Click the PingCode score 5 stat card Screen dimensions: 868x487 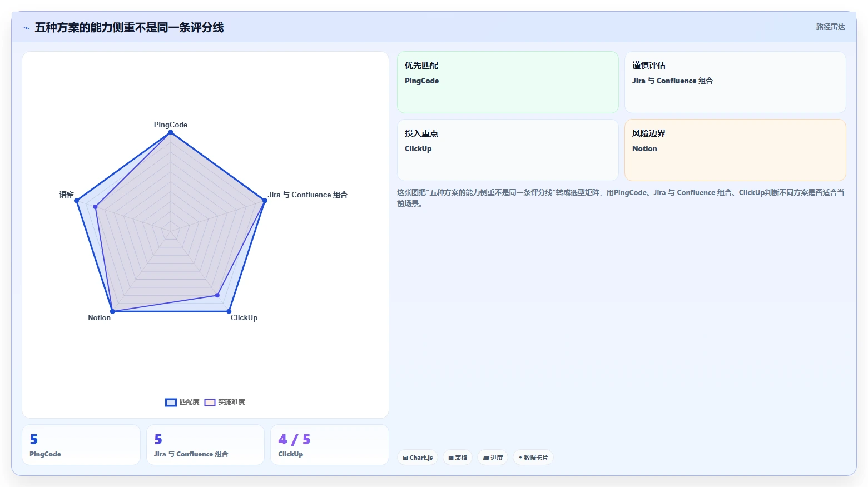[81, 445]
